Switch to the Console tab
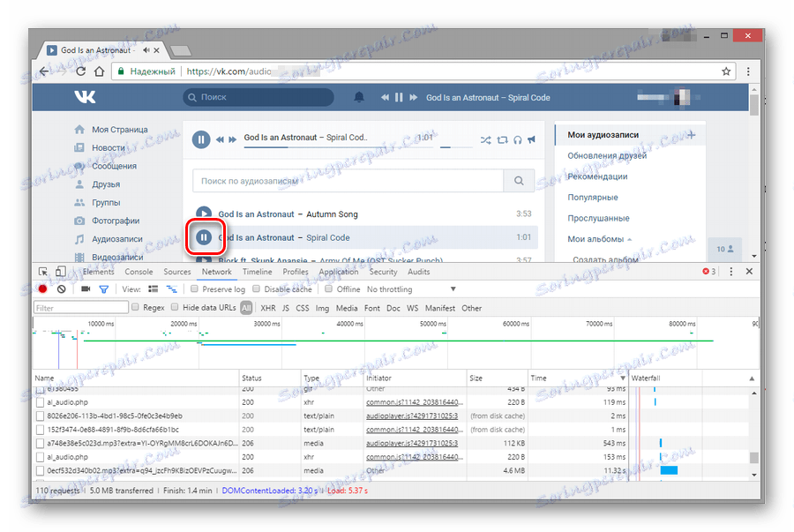Viewport: 794px width, 532px height. tap(139, 272)
